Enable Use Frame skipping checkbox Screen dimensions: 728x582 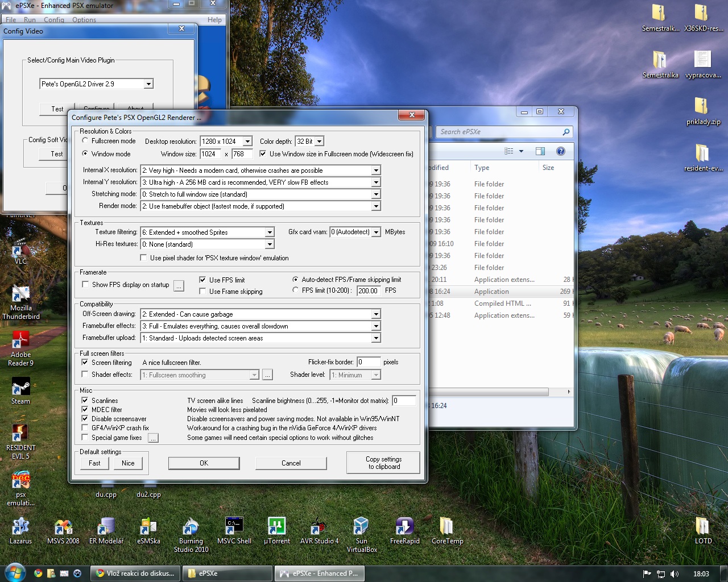point(202,291)
